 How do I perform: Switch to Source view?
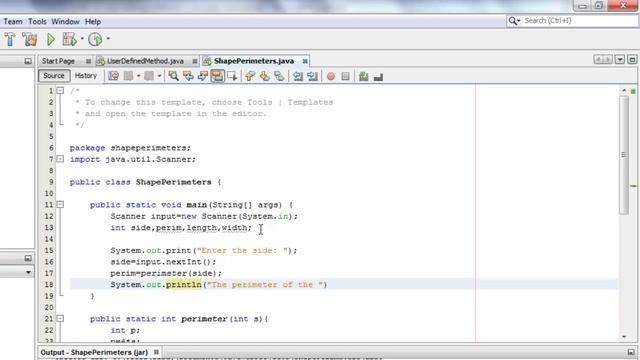click(x=54, y=76)
